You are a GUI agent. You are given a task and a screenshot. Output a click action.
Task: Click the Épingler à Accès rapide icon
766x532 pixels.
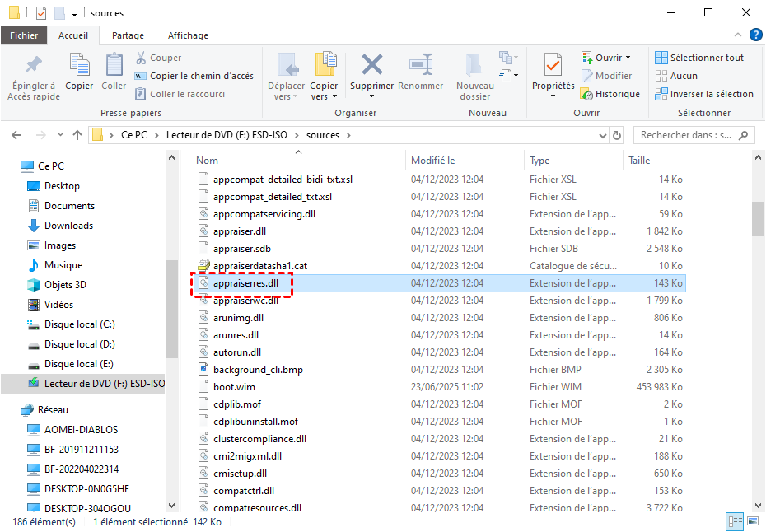click(x=34, y=66)
